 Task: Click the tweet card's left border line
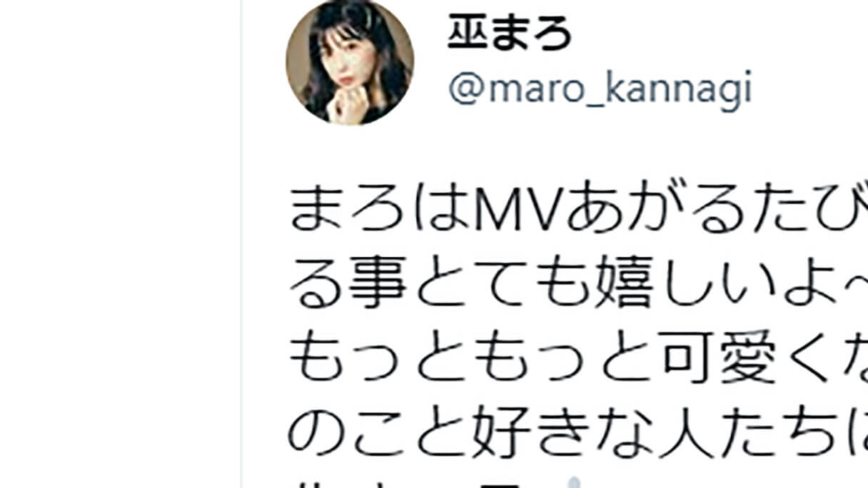click(242, 244)
